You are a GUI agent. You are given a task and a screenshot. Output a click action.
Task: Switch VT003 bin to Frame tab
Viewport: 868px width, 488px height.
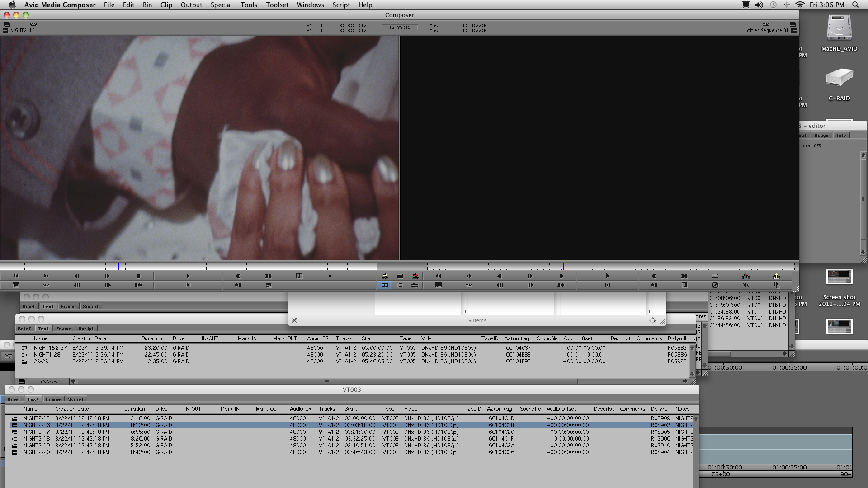click(x=53, y=399)
